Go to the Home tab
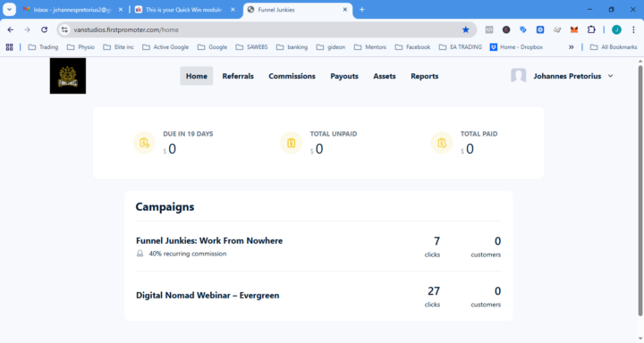 click(x=196, y=76)
